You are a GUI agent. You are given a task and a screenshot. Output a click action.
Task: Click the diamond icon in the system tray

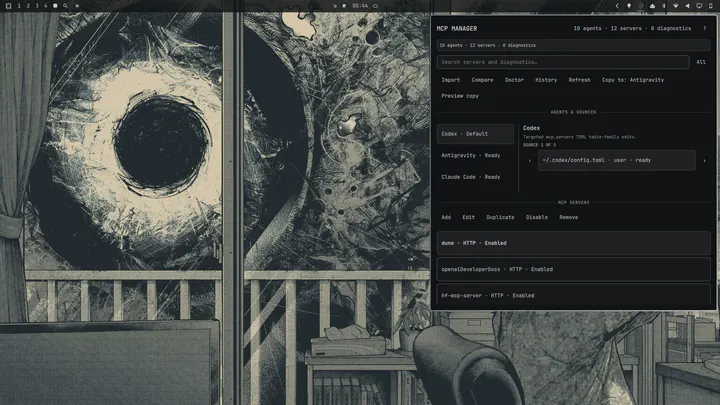click(641, 6)
